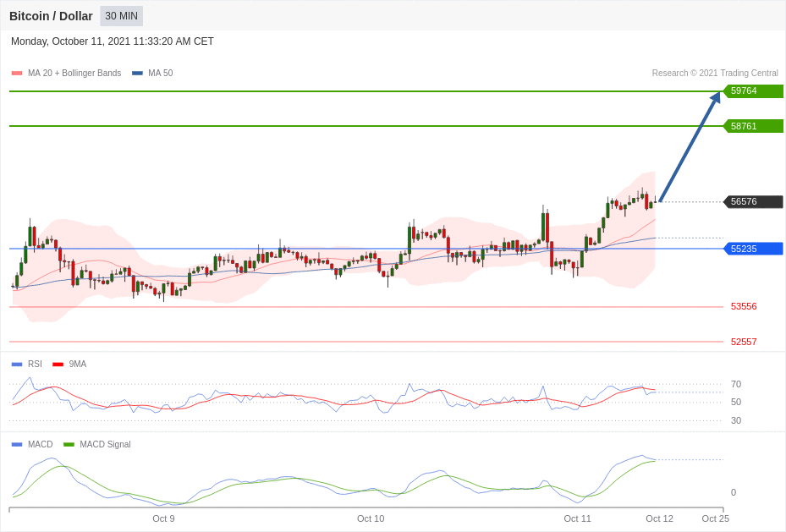Click the Oct 12 date label
Image resolution: width=786 pixels, height=532 pixels.
(x=660, y=518)
